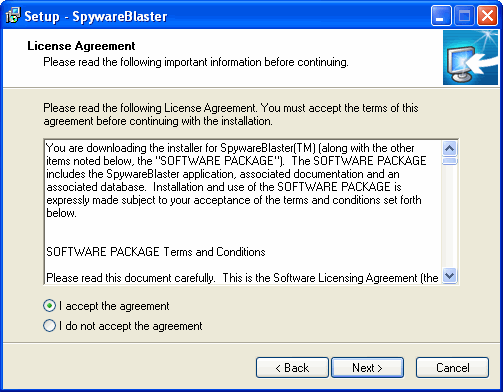Screen dimensions: 503x392
Task: Click the grayed-out maximize window button
Action: pos(464,15)
